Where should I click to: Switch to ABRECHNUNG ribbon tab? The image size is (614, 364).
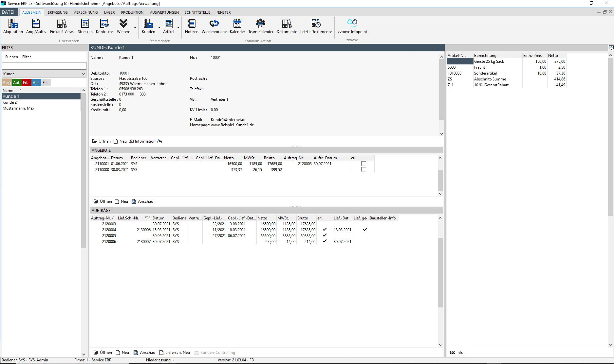tap(86, 12)
